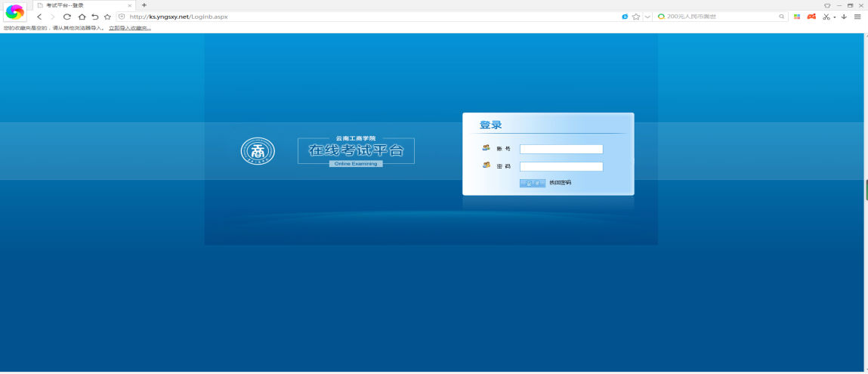Focus the 密码 password input field

[x=561, y=166]
